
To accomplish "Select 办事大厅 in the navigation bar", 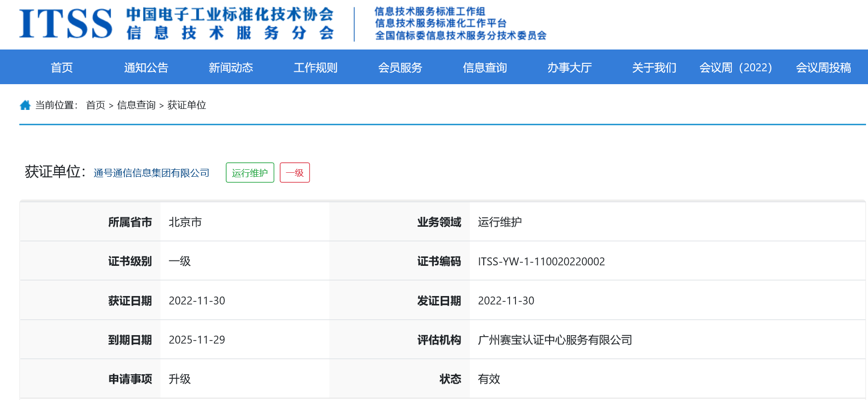I will [570, 67].
